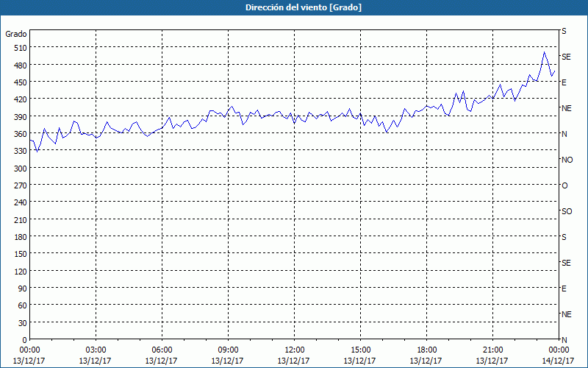Image resolution: width=588 pixels, height=368 pixels.
Task: Click the 360 y-axis tick label
Action: 21,134
